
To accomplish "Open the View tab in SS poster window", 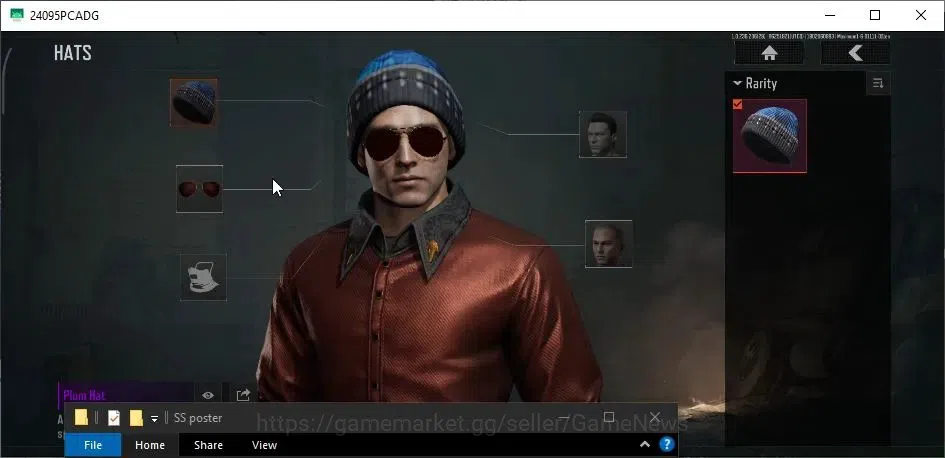I will (x=264, y=445).
